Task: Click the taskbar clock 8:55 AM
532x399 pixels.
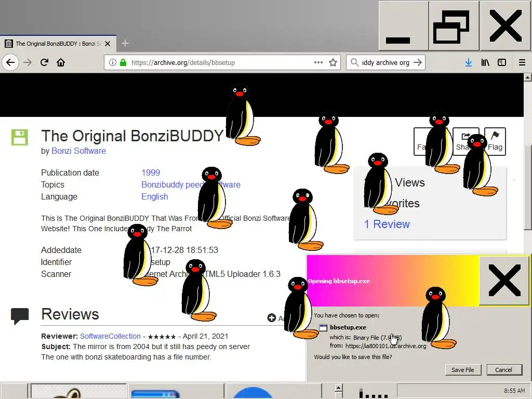Action: point(514,391)
